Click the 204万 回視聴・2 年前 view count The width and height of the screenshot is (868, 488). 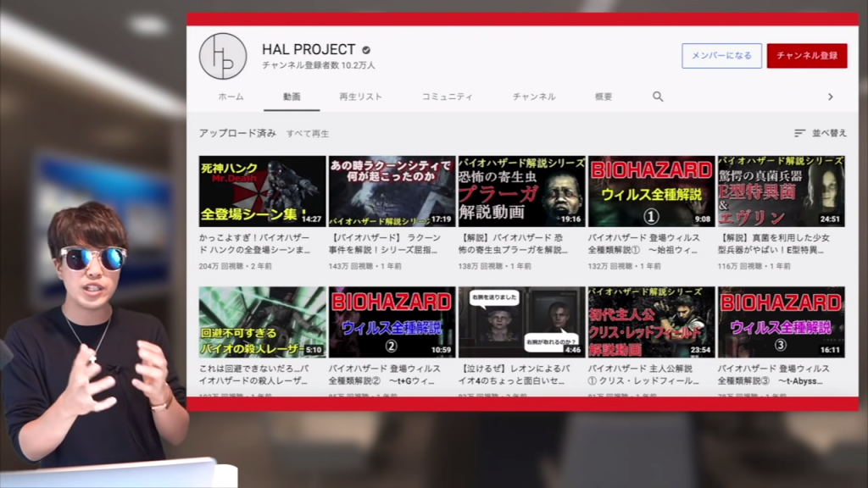236,266
